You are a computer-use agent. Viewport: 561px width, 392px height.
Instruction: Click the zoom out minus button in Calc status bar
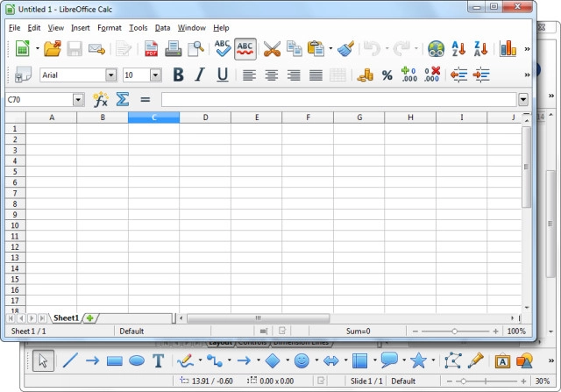(415, 331)
